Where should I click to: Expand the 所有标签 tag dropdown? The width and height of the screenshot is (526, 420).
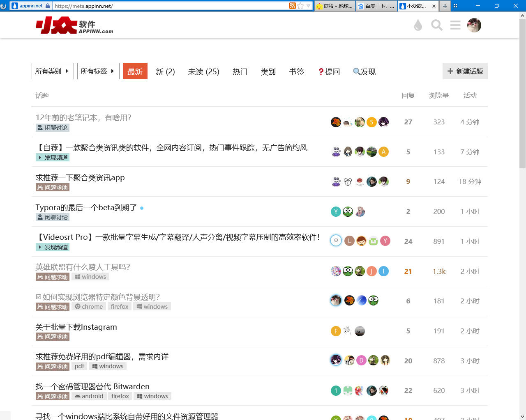coord(98,71)
